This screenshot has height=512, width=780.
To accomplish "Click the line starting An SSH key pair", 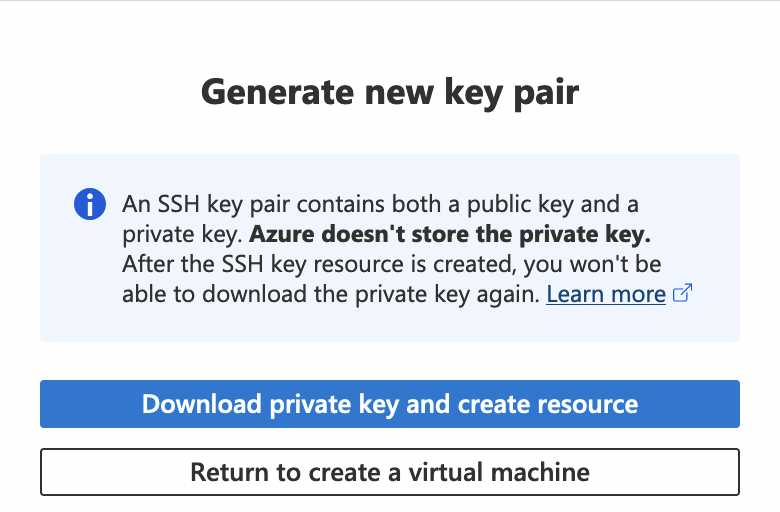I will [x=380, y=205].
